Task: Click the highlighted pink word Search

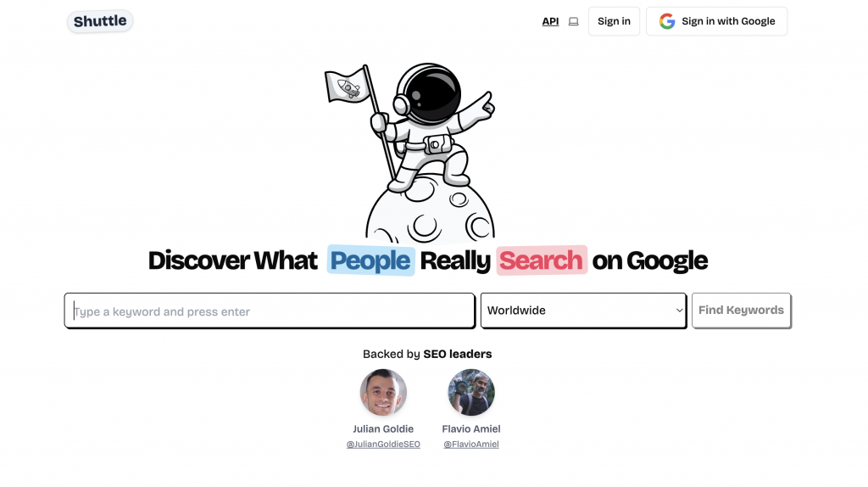Action: click(542, 260)
